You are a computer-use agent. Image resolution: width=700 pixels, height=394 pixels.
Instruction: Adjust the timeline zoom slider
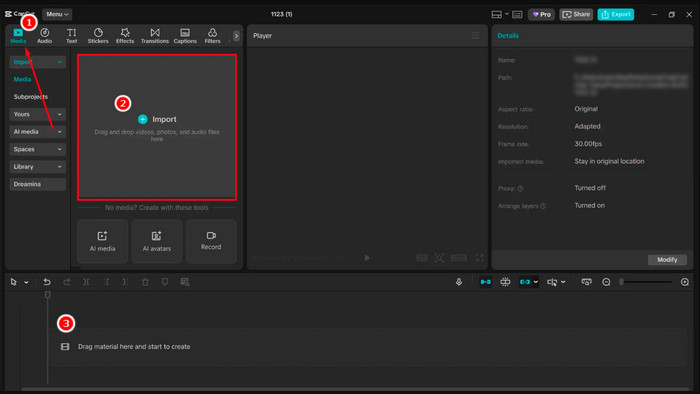point(646,282)
